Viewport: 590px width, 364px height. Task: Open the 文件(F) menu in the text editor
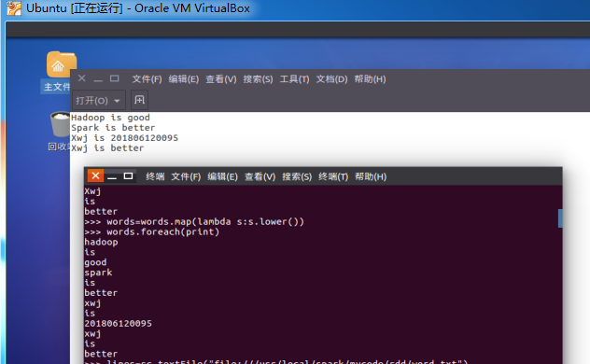click(147, 79)
